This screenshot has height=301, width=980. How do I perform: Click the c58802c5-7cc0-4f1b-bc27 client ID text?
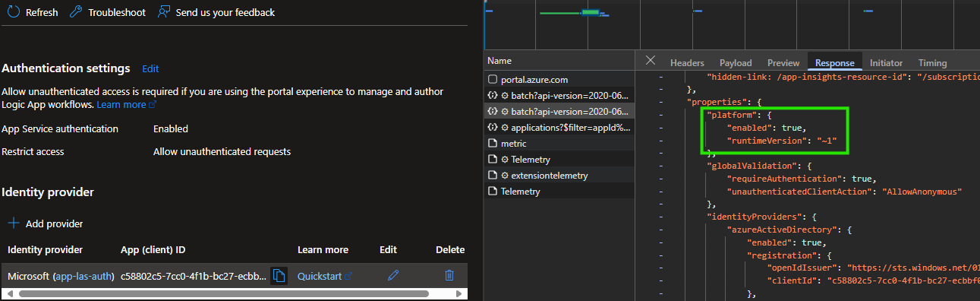tap(194, 276)
